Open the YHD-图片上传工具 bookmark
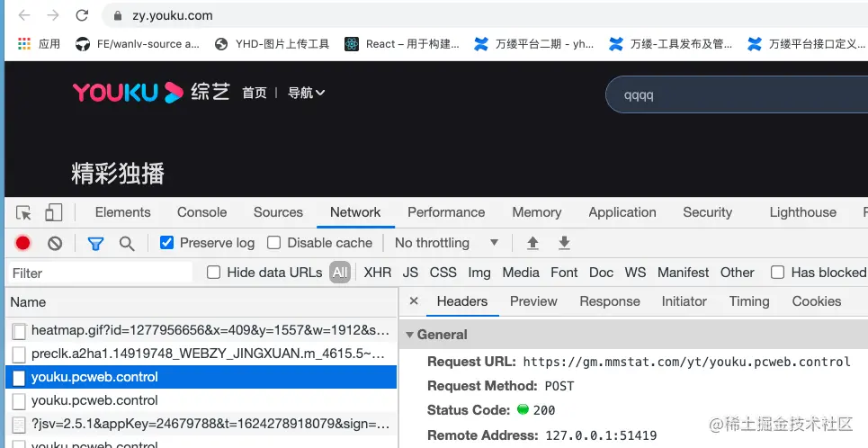868x448 pixels. [272, 44]
